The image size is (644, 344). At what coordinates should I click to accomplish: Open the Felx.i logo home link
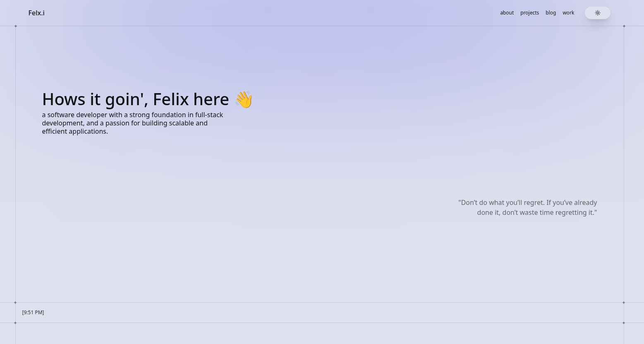36,13
